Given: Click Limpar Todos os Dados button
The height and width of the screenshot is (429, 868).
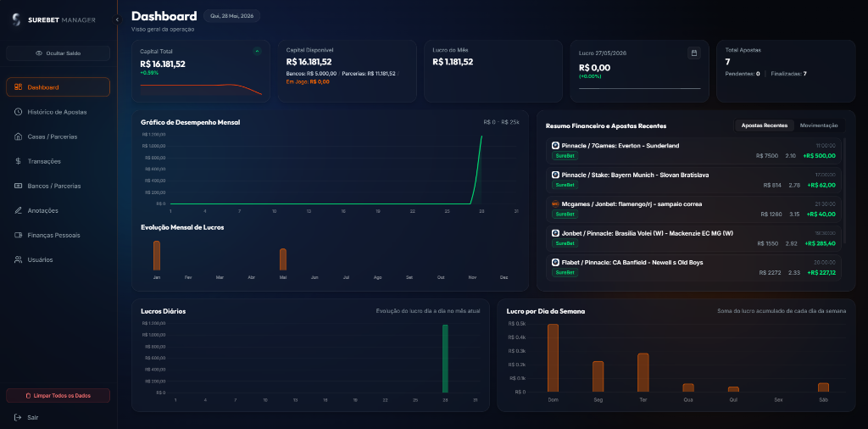Looking at the screenshot, I should (58, 396).
